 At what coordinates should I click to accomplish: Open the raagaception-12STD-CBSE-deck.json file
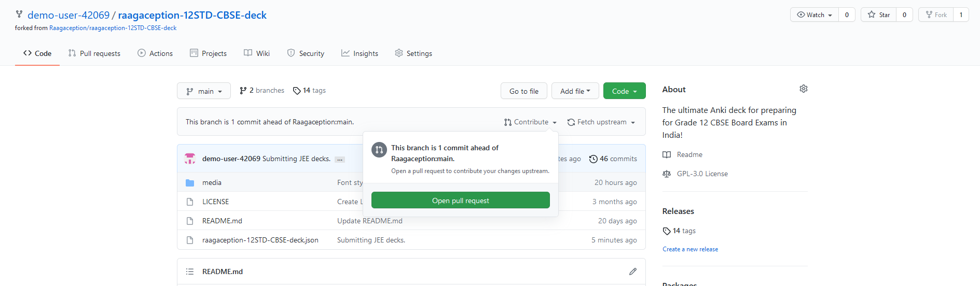pos(260,240)
